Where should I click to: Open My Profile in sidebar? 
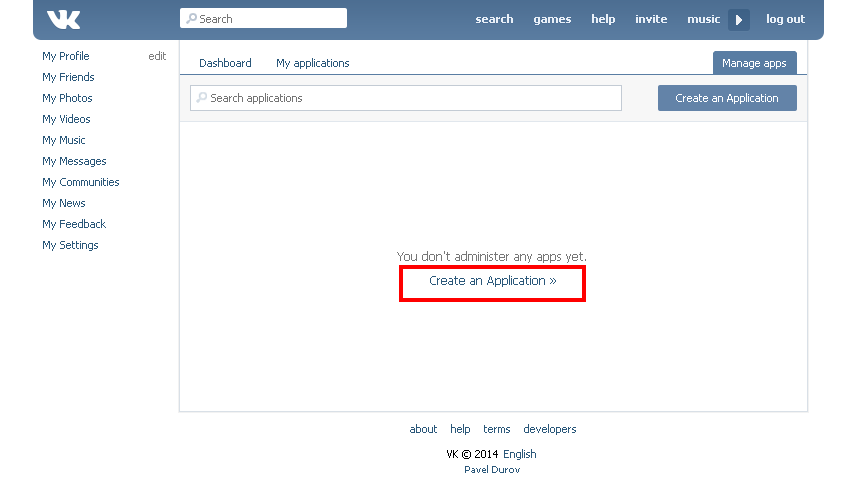[66, 56]
